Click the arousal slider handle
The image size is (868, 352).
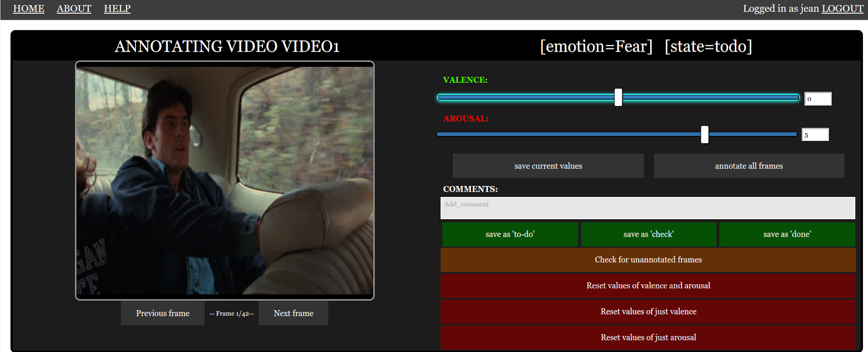705,135
